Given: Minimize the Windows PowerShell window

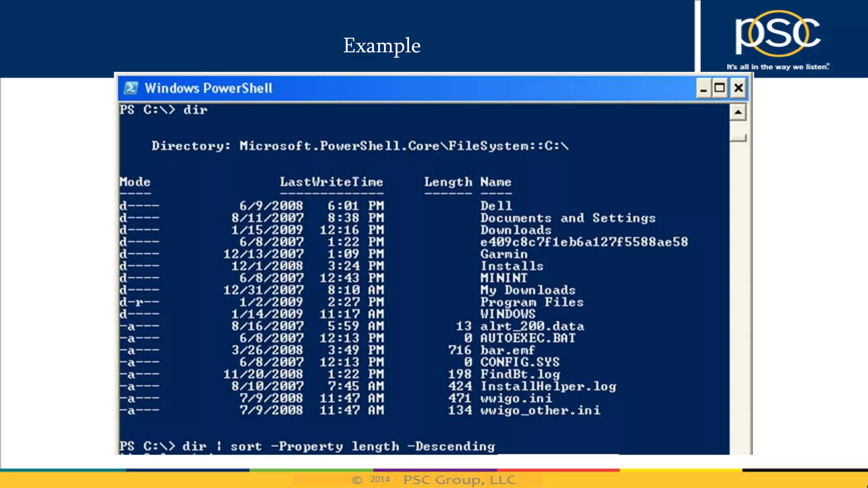Looking at the screenshot, I should tap(703, 89).
